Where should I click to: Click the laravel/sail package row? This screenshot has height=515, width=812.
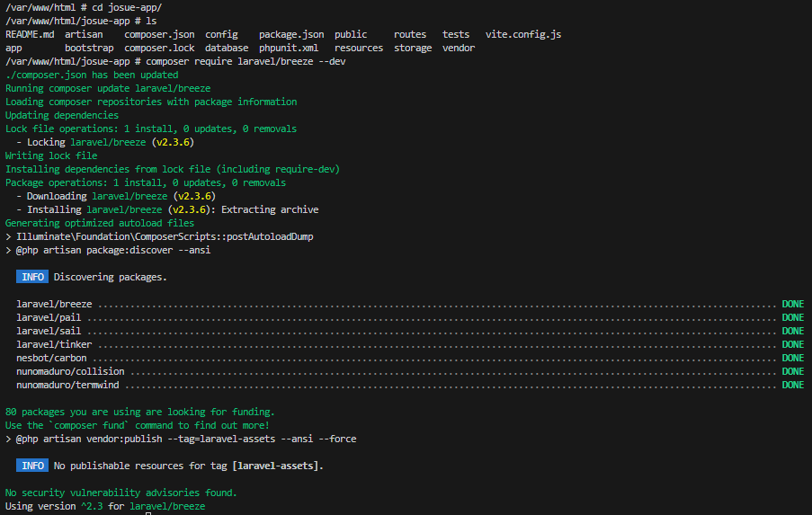[410, 331]
